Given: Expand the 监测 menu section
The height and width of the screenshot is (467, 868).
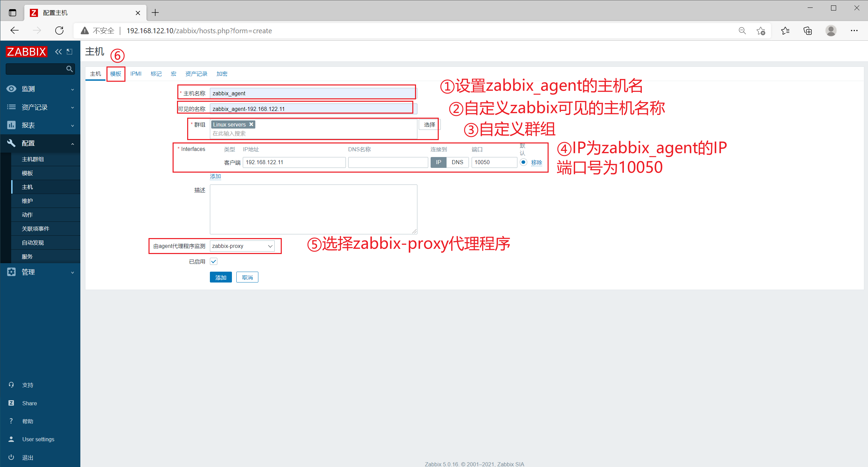Looking at the screenshot, I should tap(40, 89).
